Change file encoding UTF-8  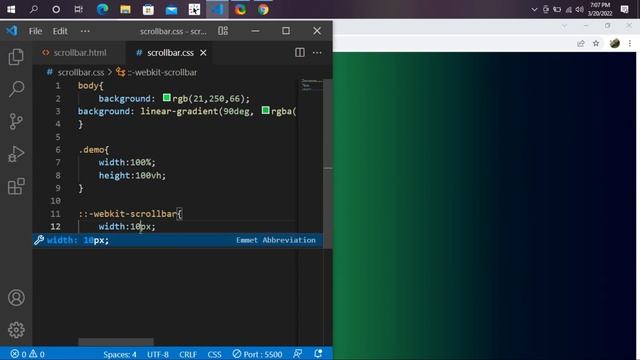click(158, 354)
